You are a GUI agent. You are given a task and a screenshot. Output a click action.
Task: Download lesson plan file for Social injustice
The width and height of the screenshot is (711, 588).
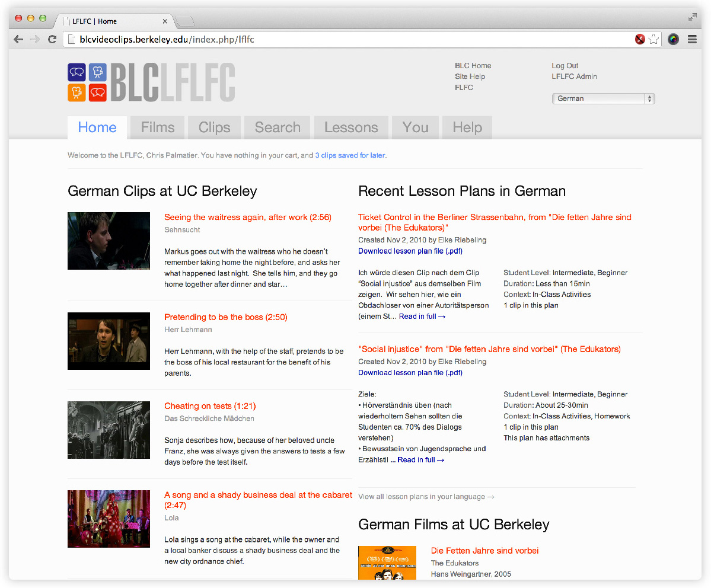pyautogui.click(x=410, y=373)
